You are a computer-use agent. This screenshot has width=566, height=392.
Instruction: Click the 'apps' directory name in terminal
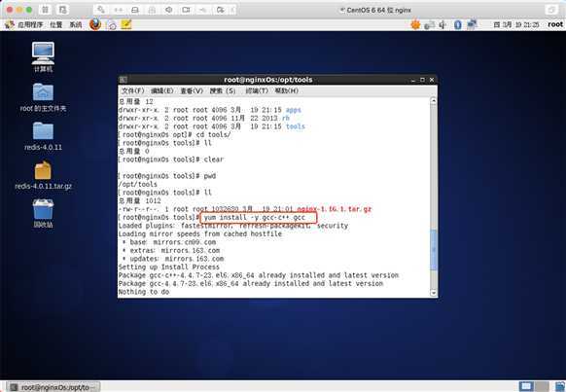tap(293, 110)
